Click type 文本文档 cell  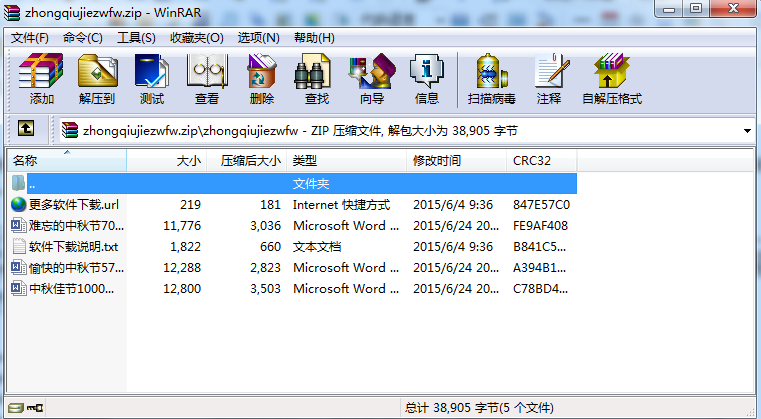pyautogui.click(x=317, y=246)
